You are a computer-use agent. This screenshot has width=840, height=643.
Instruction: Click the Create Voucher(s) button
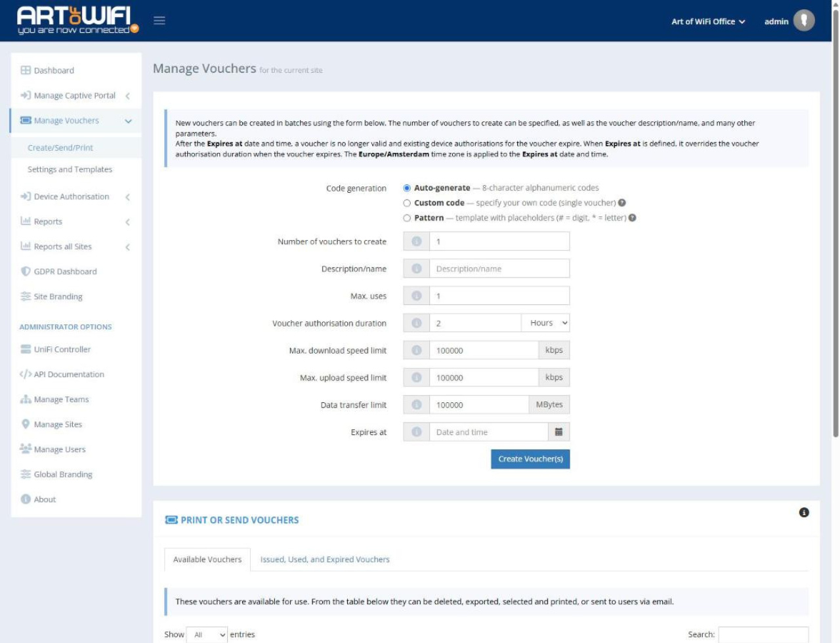530,459
